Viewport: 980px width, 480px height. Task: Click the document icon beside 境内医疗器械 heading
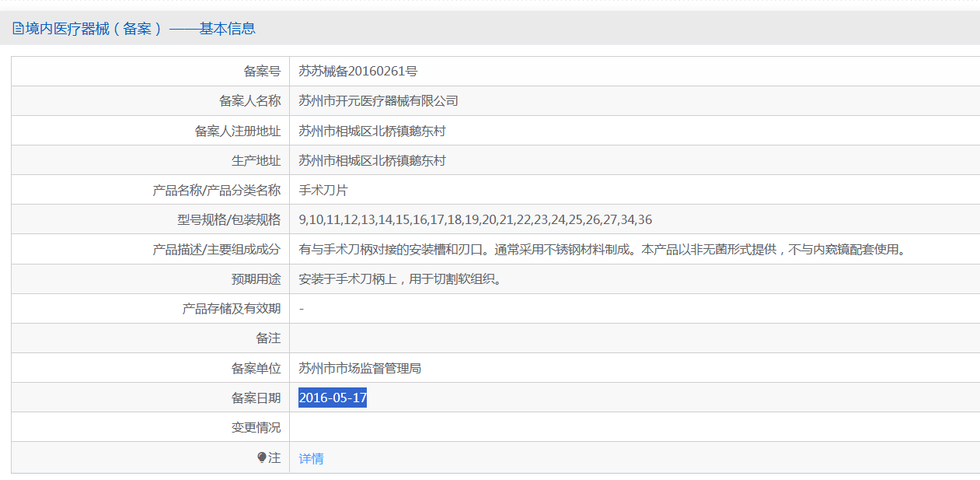(x=18, y=29)
